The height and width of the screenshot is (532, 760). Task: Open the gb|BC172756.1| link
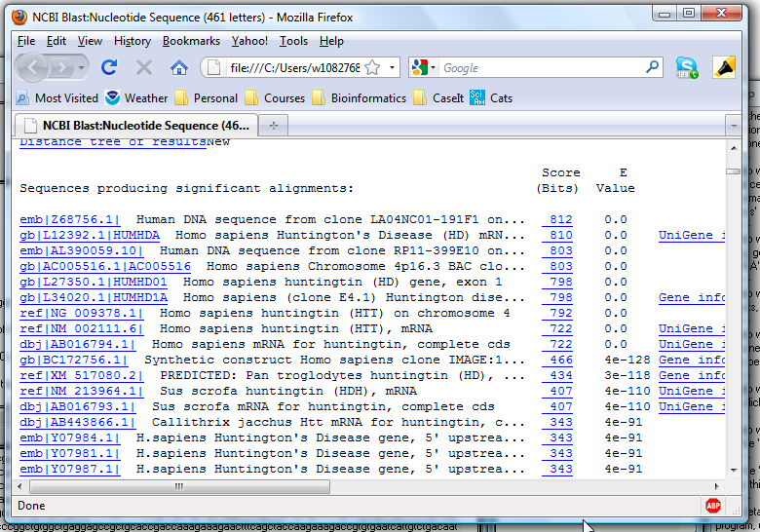click(x=74, y=360)
